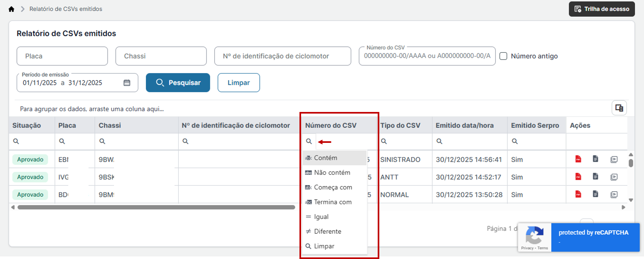Open Número do CSV filter search icon
Viewport: 644px width, 259px height.
[x=309, y=141]
